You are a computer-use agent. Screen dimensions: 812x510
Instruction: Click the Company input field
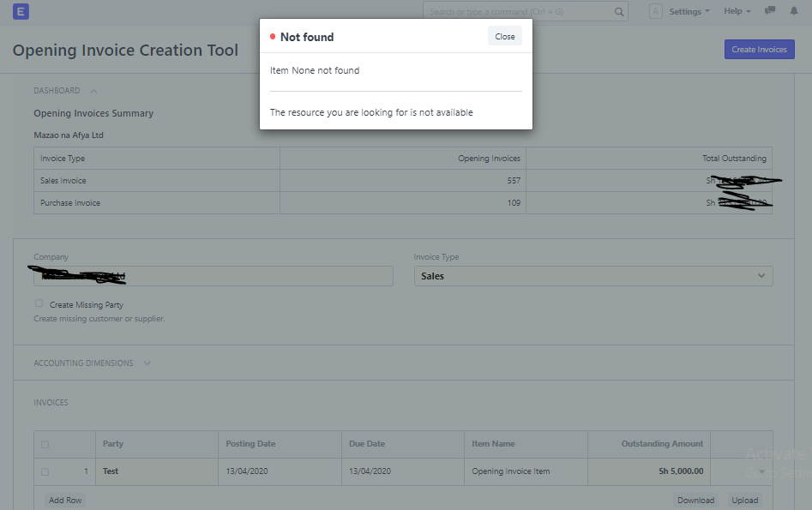214,276
